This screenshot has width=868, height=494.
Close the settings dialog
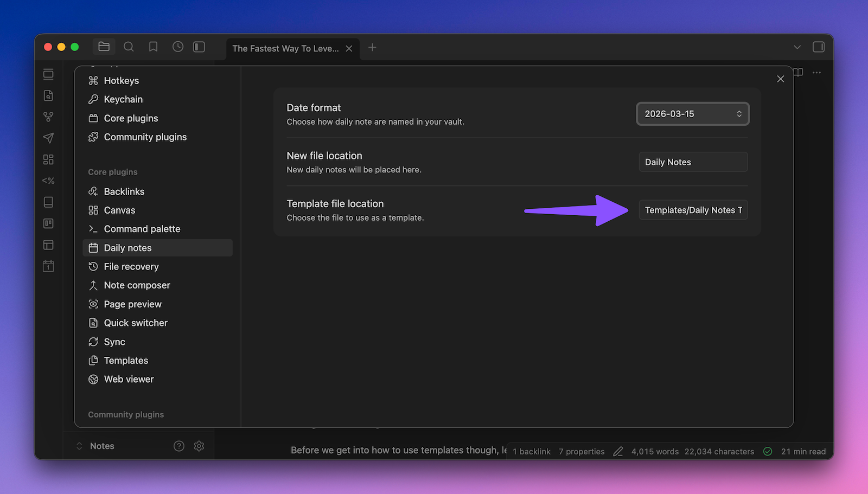click(781, 79)
